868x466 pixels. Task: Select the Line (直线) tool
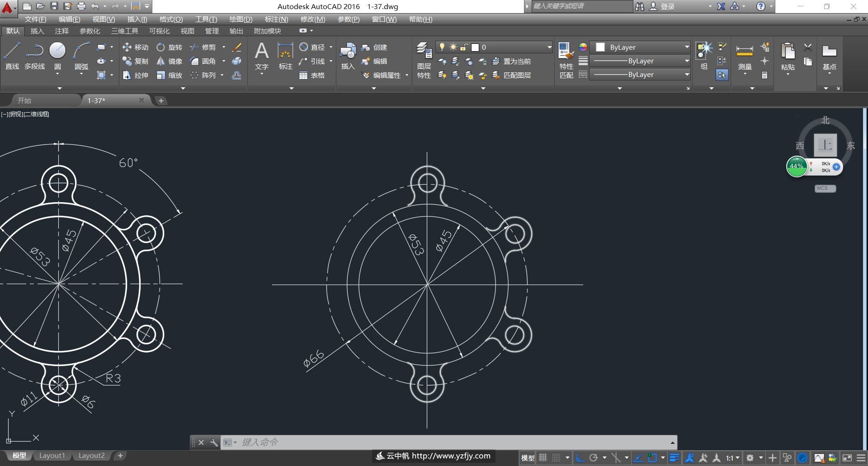[12, 56]
